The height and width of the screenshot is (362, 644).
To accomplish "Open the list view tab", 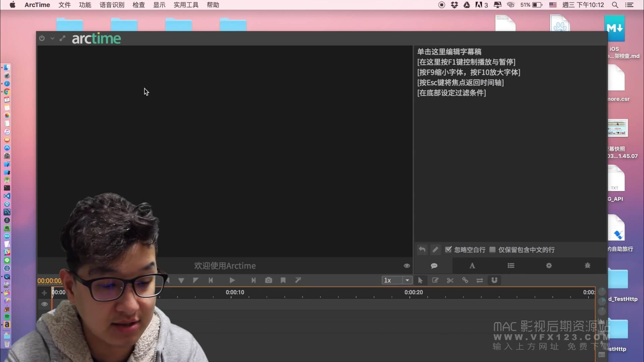I will tap(511, 266).
